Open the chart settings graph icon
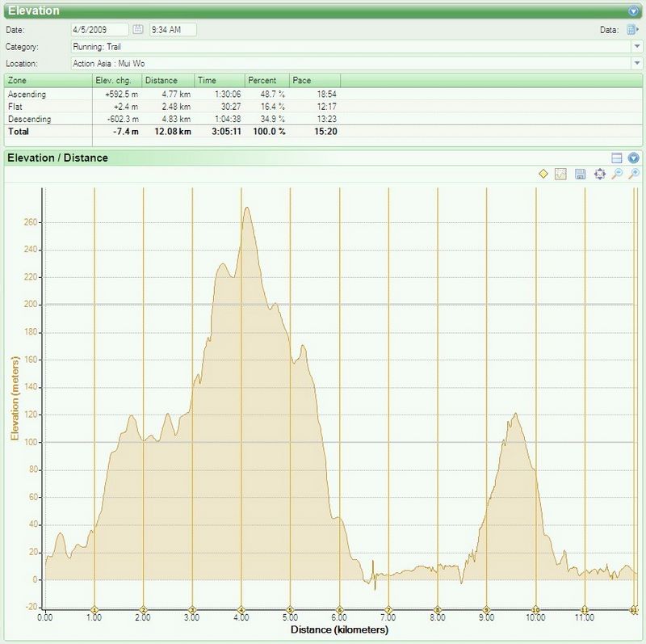The width and height of the screenshot is (646, 644). [560, 174]
